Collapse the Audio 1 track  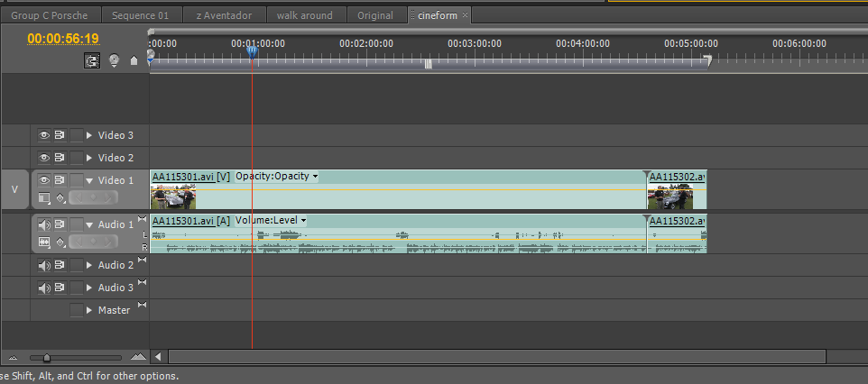click(89, 224)
